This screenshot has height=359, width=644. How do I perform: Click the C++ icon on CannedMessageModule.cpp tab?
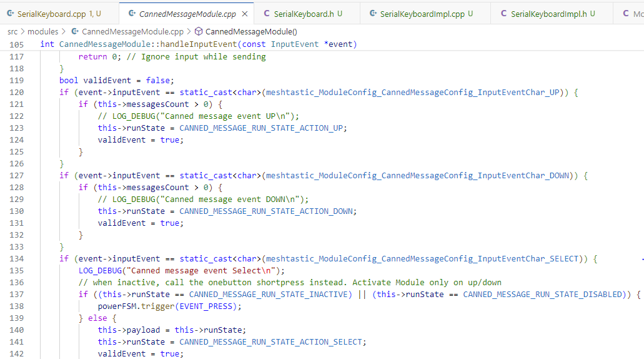point(132,13)
